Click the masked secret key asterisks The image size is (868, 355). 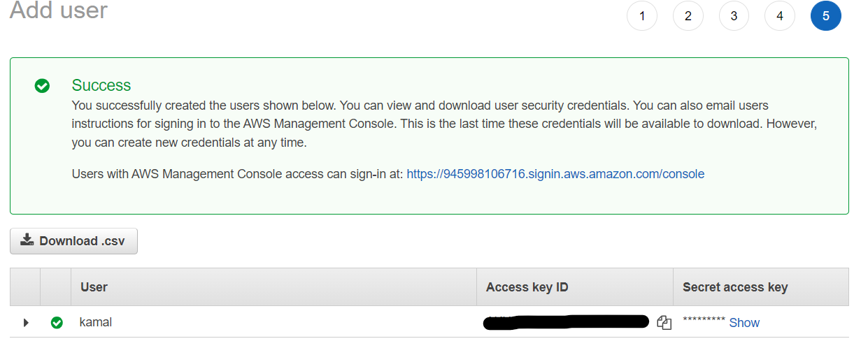click(704, 321)
